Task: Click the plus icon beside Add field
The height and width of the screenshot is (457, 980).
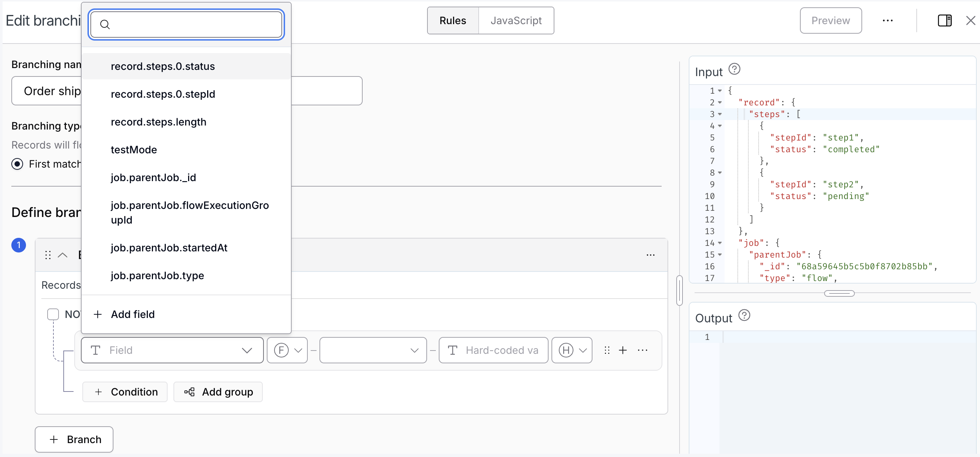Action: click(x=98, y=314)
